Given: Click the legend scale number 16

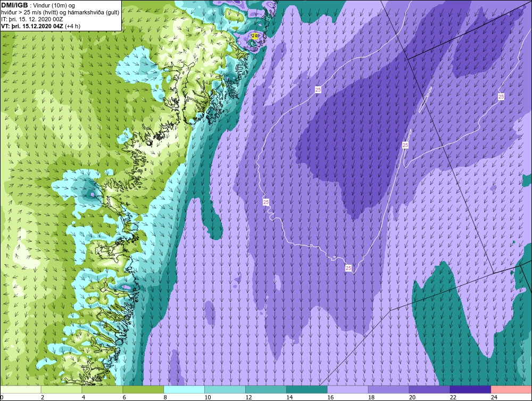Looking at the screenshot, I should (331, 397).
